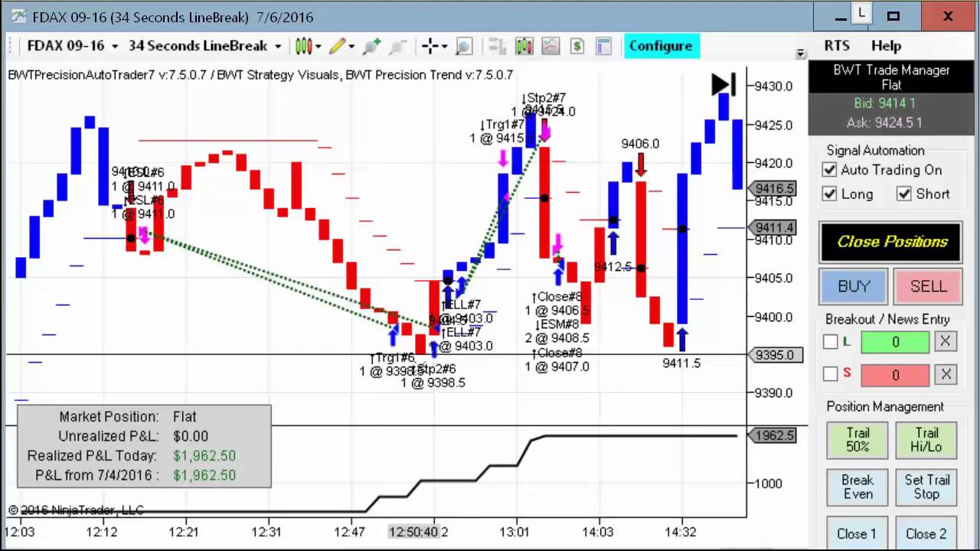Image resolution: width=980 pixels, height=551 pixels.
Task: Open the chart style candlestick icon
Action: point(303,46)
